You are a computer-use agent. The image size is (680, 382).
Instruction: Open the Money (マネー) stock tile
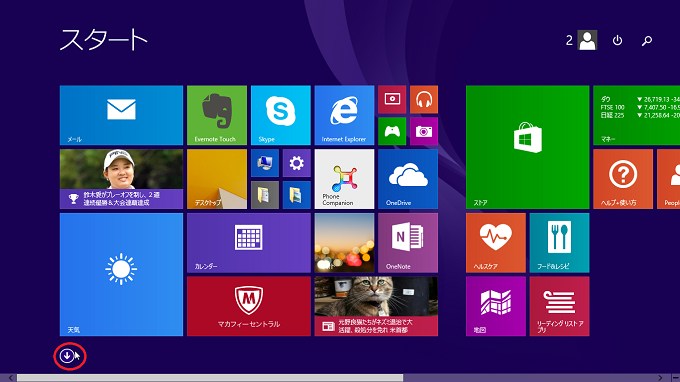click(637, 115)
